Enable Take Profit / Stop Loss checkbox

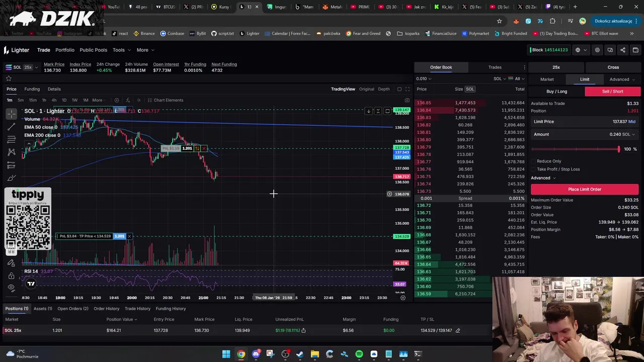tap(533, 169)
